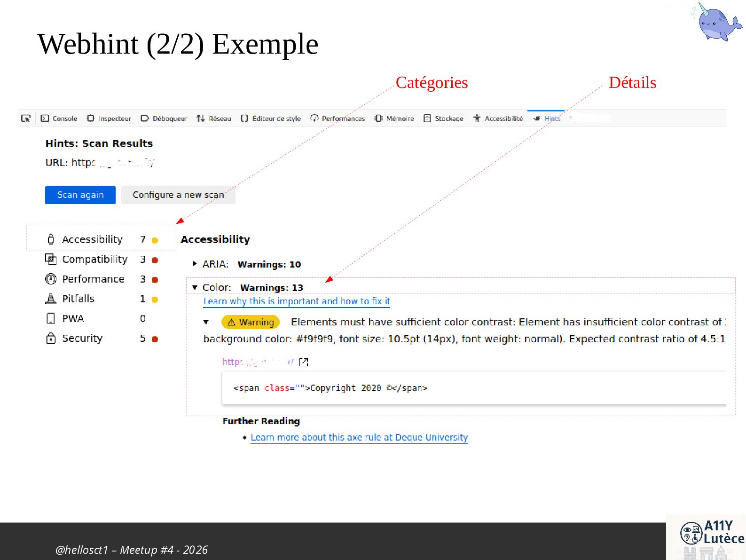746x560 pixels.
Task: Click the Compatibility category icon
Action: coord(51,259)
